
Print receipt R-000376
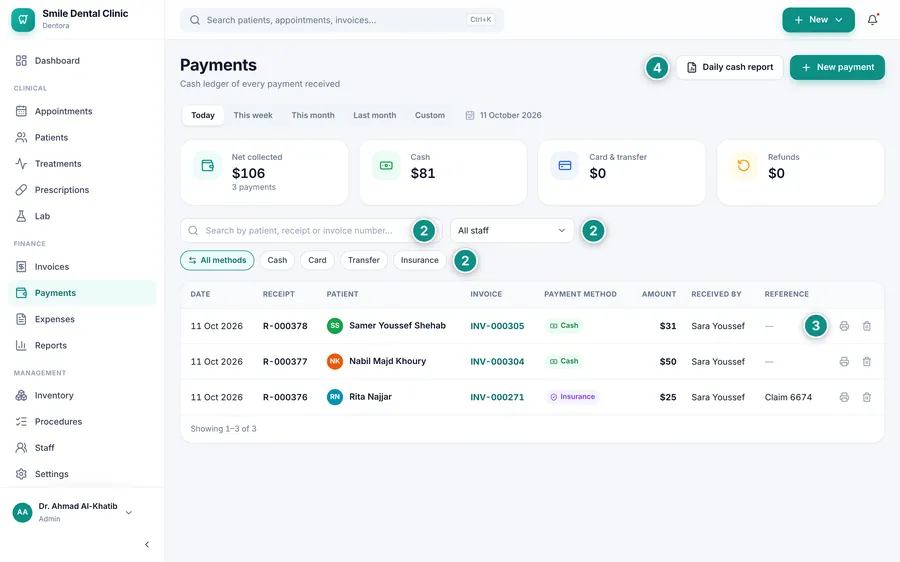tap(844, 397)
